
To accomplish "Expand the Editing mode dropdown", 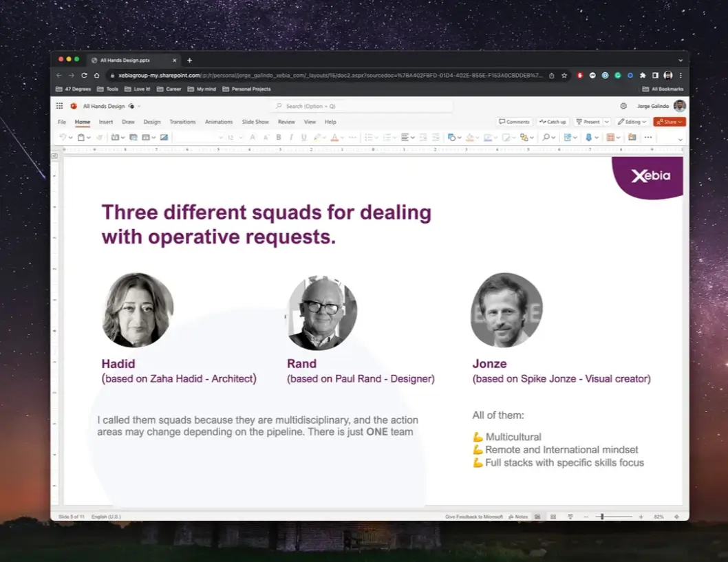I will point(632,122).
